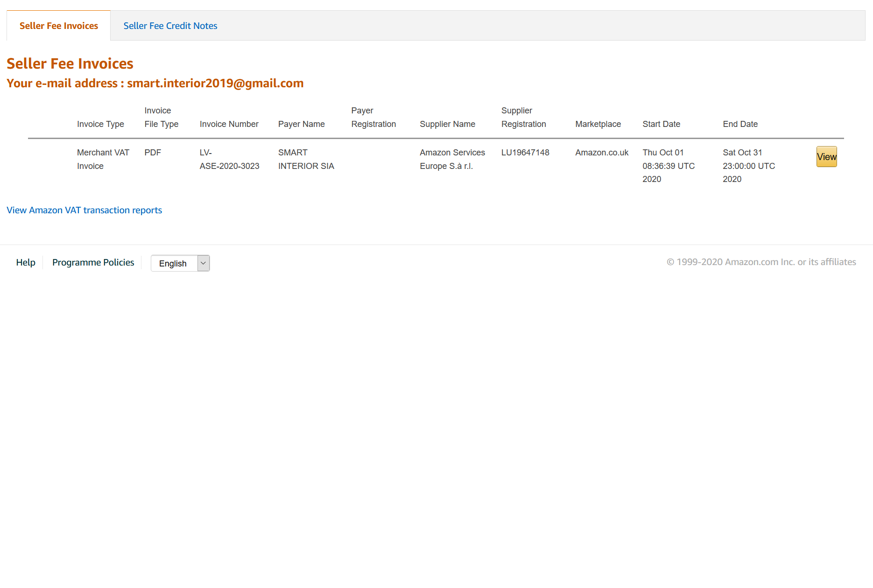The height and width of the screenshot is (588, 873).
Task: Click the Marketplace column header
Action: coord(598,124)
